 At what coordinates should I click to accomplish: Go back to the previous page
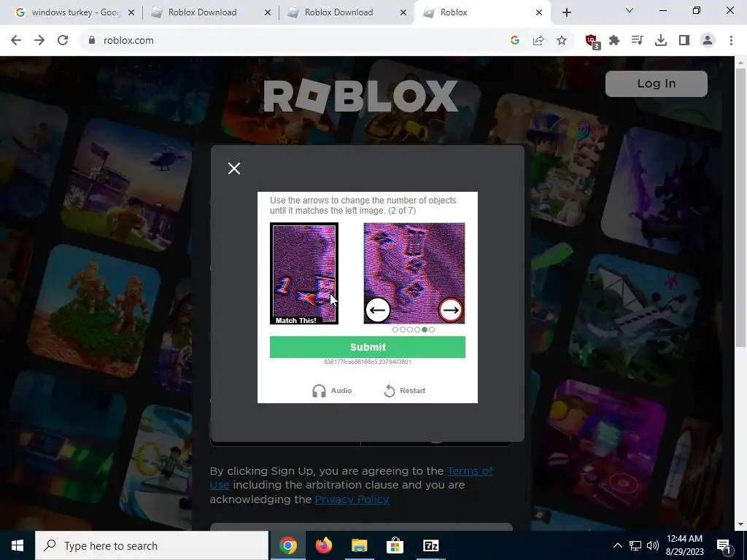point(16,41)
